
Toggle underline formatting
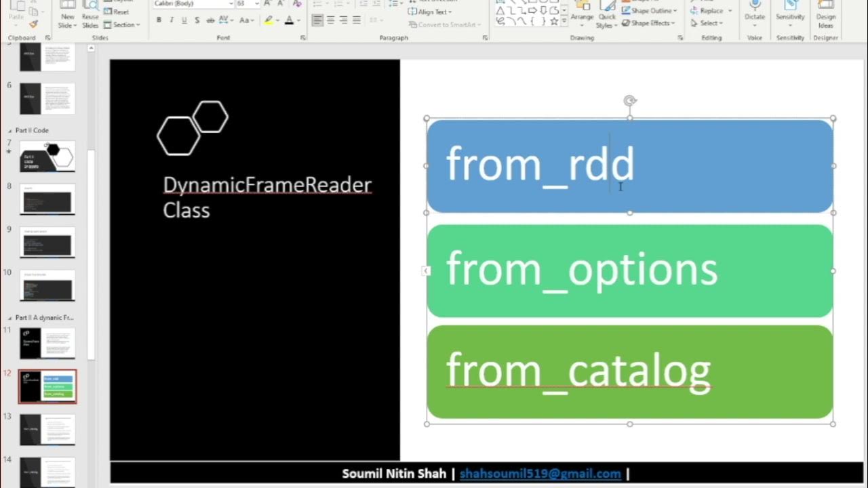[x=184, y=20]
